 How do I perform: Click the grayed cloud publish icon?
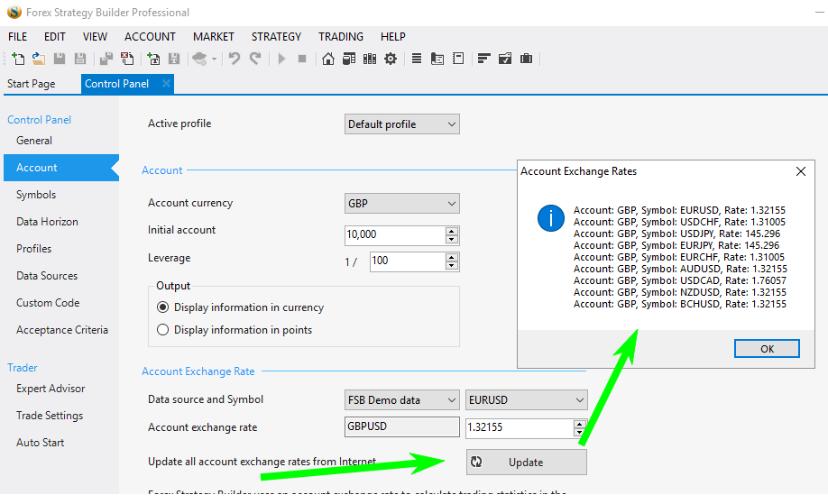tap(199, 59)
